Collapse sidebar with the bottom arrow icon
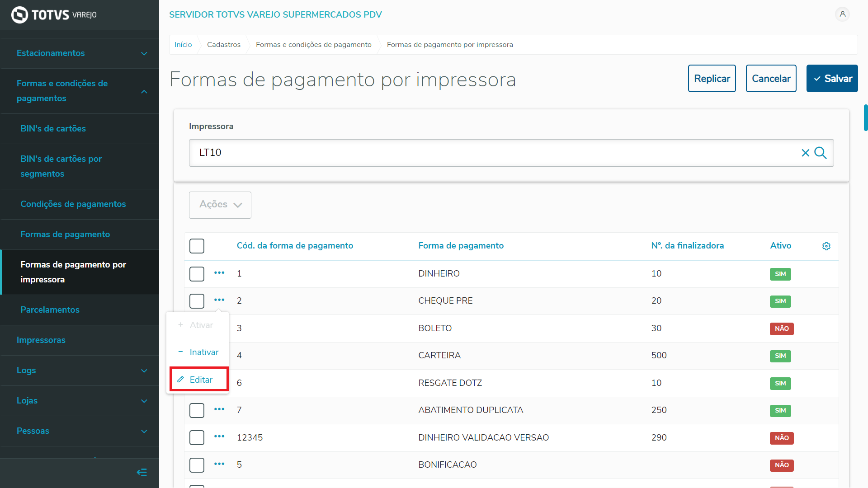Image resolution: width=868 pixels, height=488 pixels. point(142,473)
